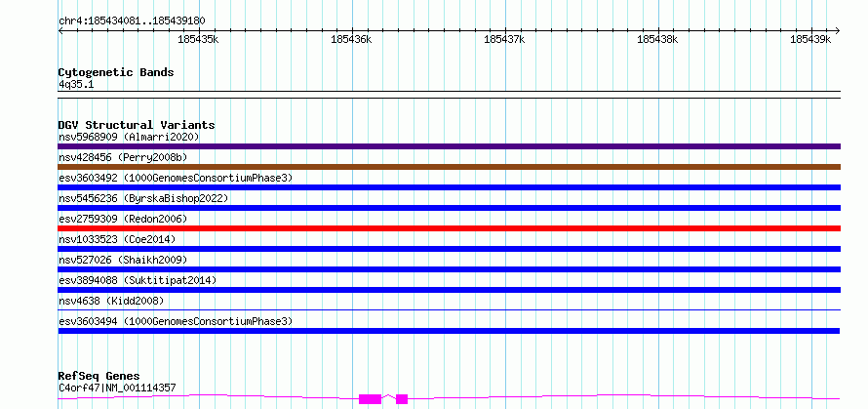Open gene label C4orf47|NM_001114357

[117, 388]
